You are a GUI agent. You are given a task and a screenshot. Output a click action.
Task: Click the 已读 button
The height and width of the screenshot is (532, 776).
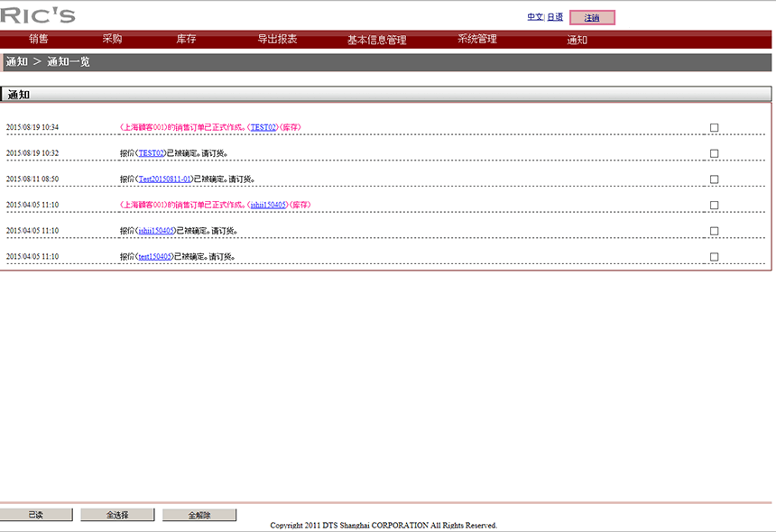pos(35,515)
